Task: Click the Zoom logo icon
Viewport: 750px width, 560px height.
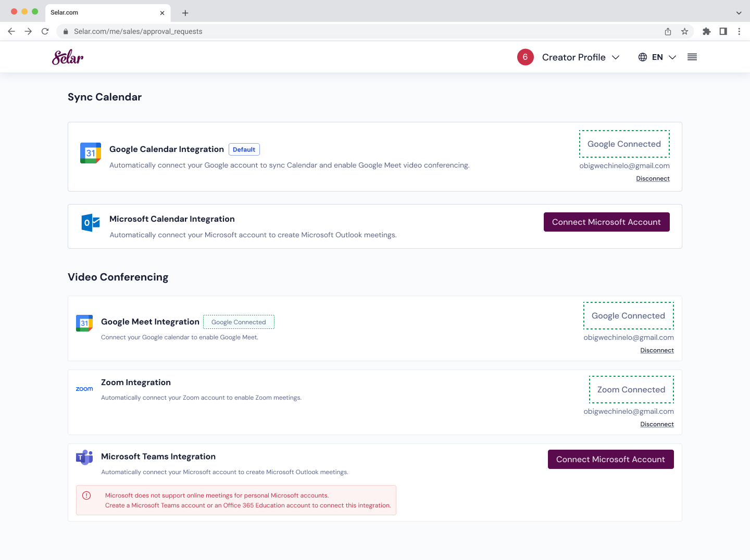Action: [x=84, y=389]
